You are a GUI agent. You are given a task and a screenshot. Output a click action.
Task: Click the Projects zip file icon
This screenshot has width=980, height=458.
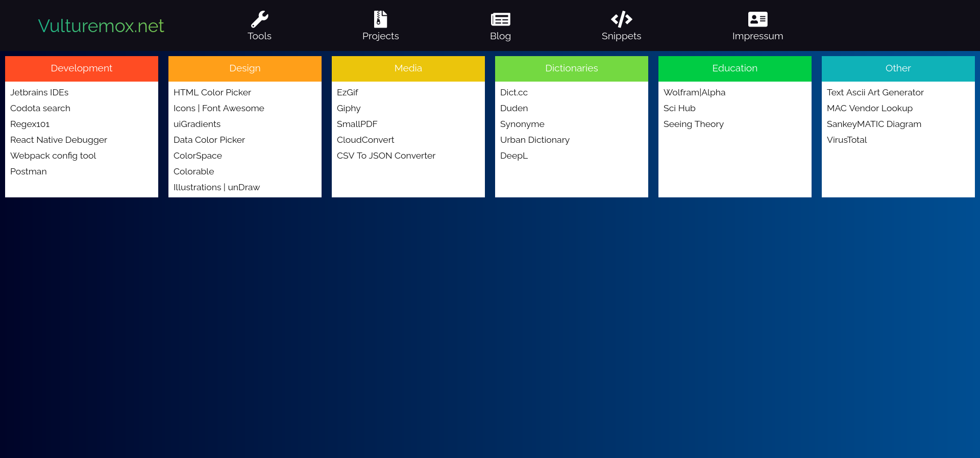coord(380,19)
